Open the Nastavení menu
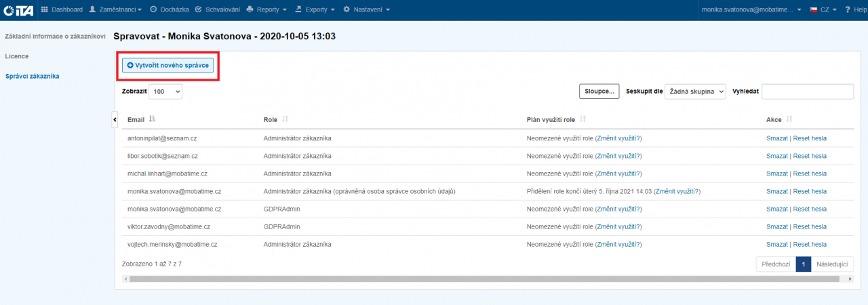The width and height of the screenshot is (868, 305). click(x=367, y=9)
